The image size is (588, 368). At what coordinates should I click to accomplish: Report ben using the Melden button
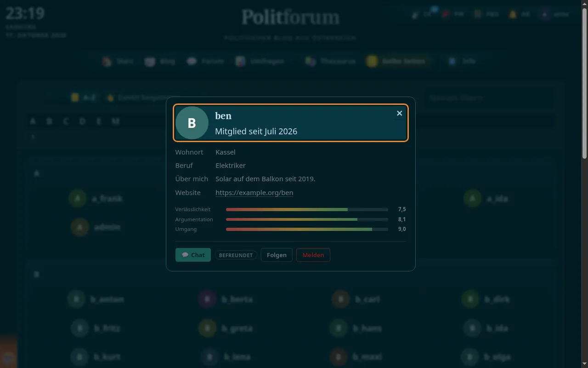(313, 255)
